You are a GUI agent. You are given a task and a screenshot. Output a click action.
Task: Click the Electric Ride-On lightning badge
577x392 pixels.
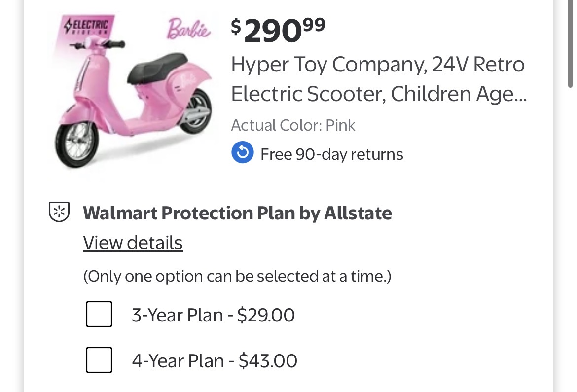pos(88,26)
